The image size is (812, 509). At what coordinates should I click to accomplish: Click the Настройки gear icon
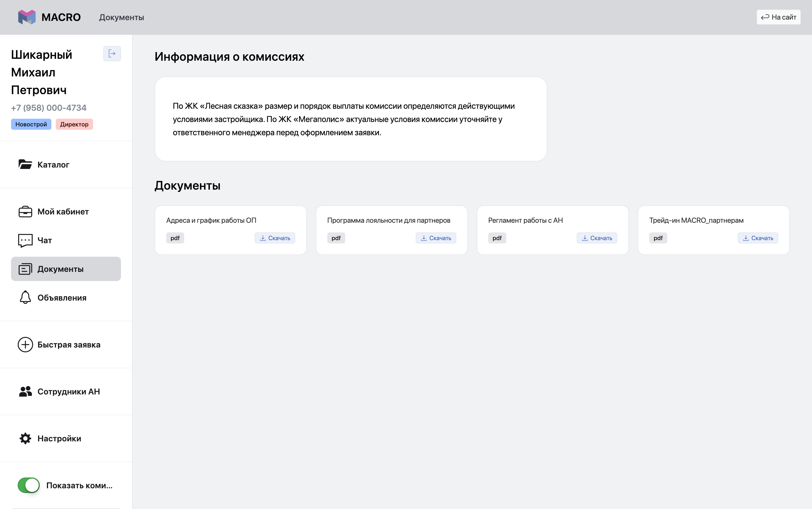(25, 438)
